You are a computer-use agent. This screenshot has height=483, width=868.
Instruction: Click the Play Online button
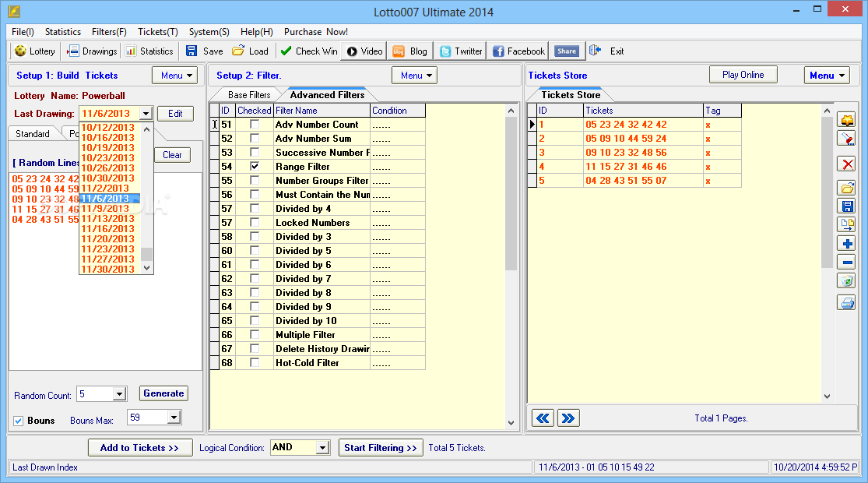743,75
